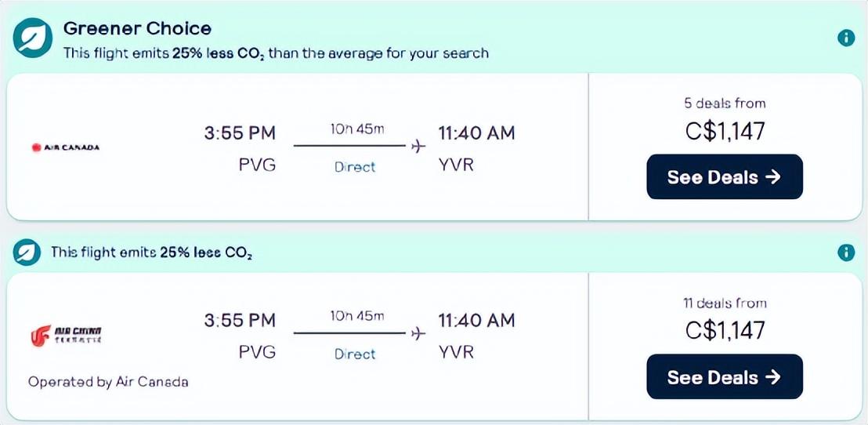868x425 pixels.
Task: Open info icon beside Greener Choice banner
Action: tap(846, 38)
